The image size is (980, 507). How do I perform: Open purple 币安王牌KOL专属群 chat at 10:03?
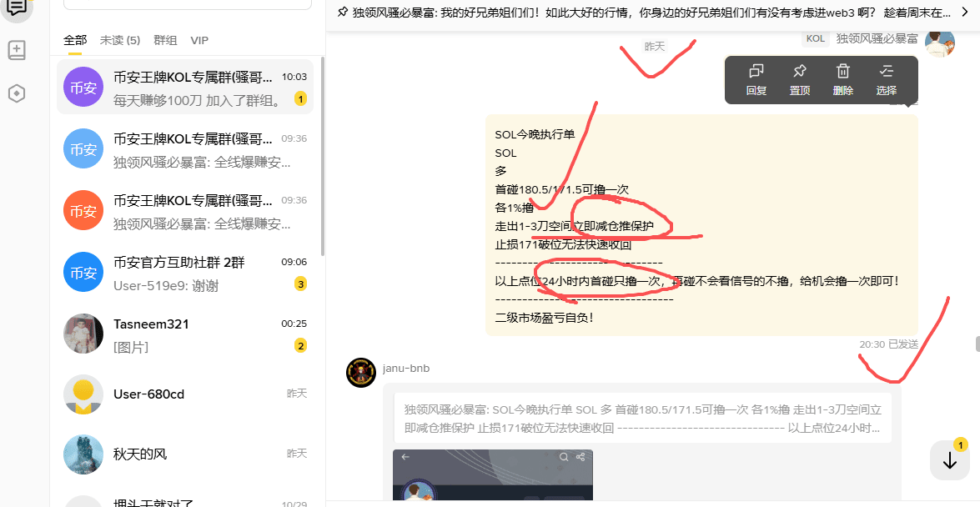pyautogui.click(x=185, y=88)
